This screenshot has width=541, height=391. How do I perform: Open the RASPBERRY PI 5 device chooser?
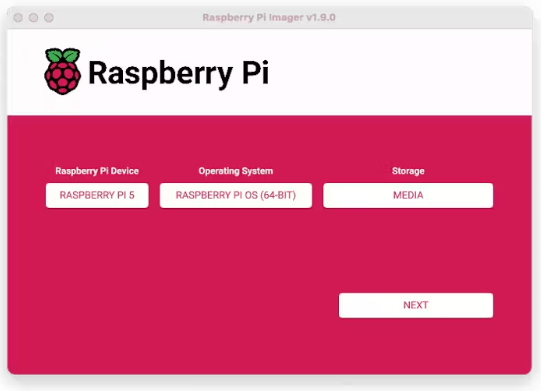pyautogui.click(x=97, y=195)
